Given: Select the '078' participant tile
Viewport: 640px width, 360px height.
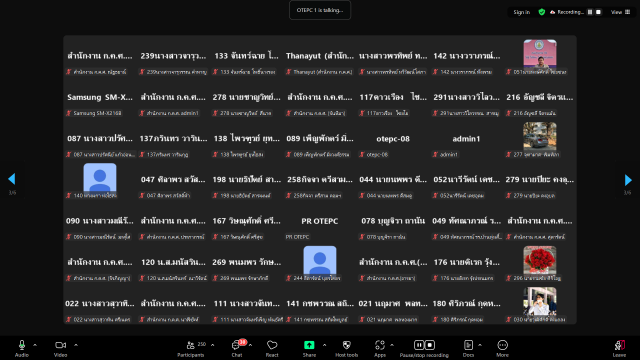Looking at the screenshot, I should (x=393, y=222).
